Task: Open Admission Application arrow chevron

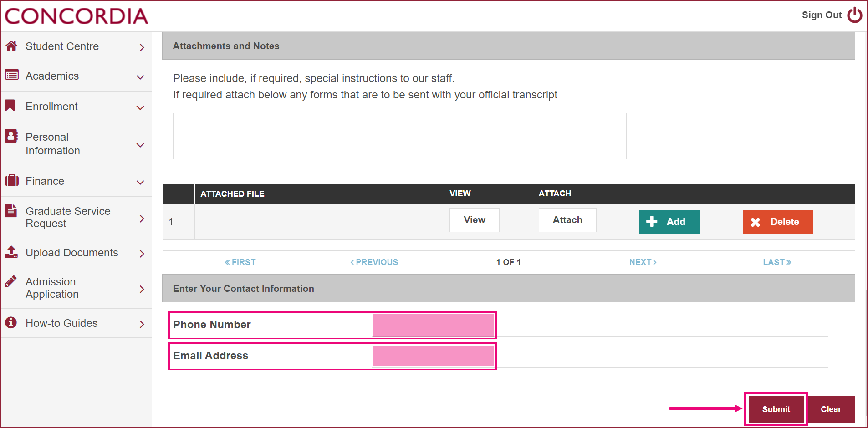Action: tap(142, 289)
